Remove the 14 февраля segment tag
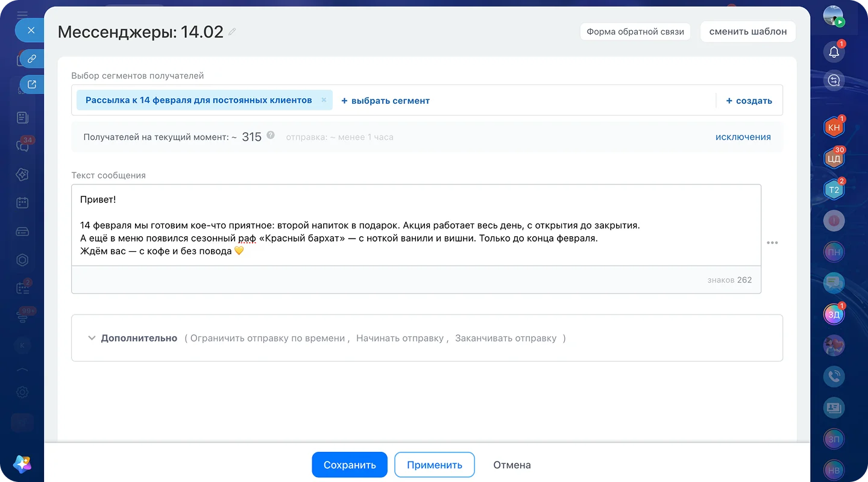This screenshot has height=482, width=868. 324,100
